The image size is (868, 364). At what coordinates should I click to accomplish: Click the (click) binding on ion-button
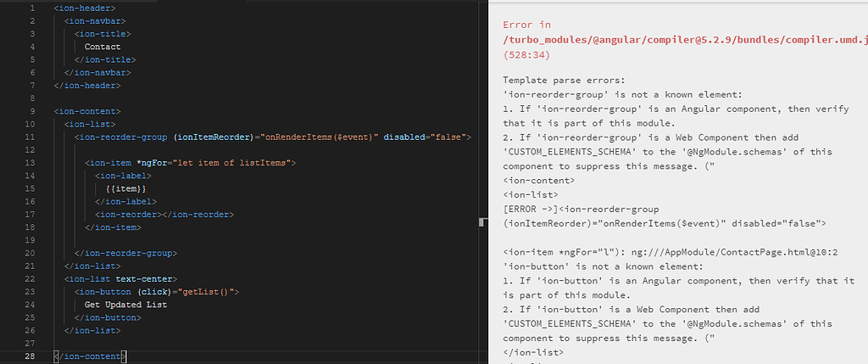(x=155, y=291)
